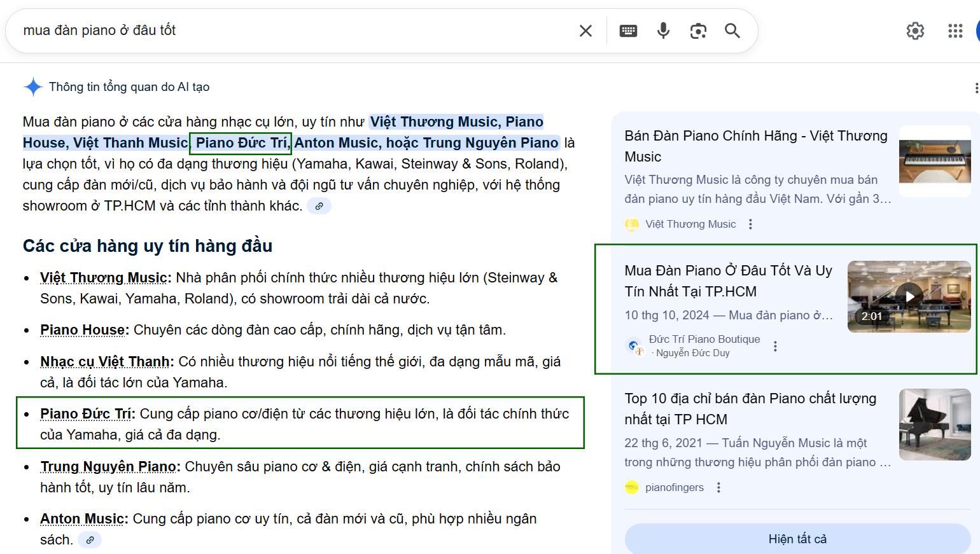Open more options for Việt Thương Music result
Viewport: 980px width, 554px height.
(x=750, y=224)
